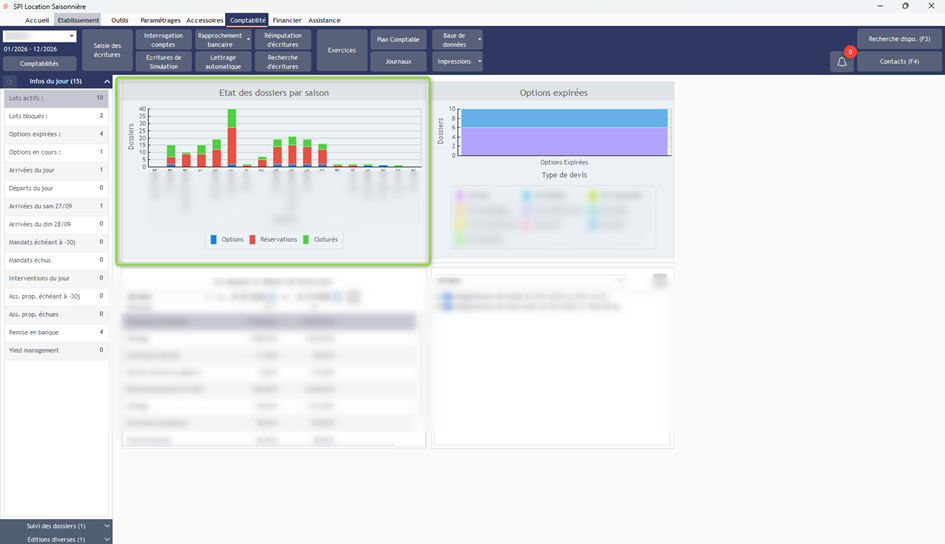Open the notifications bell icon
The height and width of the screenshot is (544, 945).
click(x=842, y=62)
